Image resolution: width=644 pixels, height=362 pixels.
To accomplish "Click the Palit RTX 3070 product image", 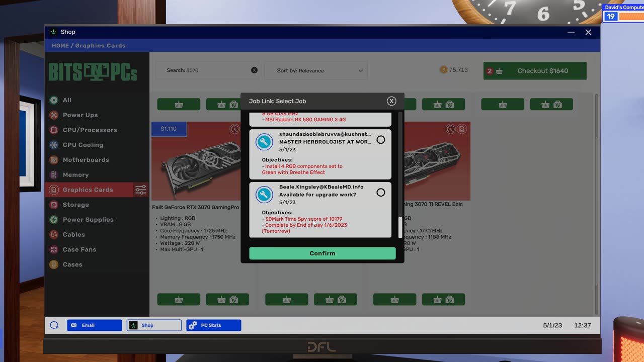I will click(196, 161).
